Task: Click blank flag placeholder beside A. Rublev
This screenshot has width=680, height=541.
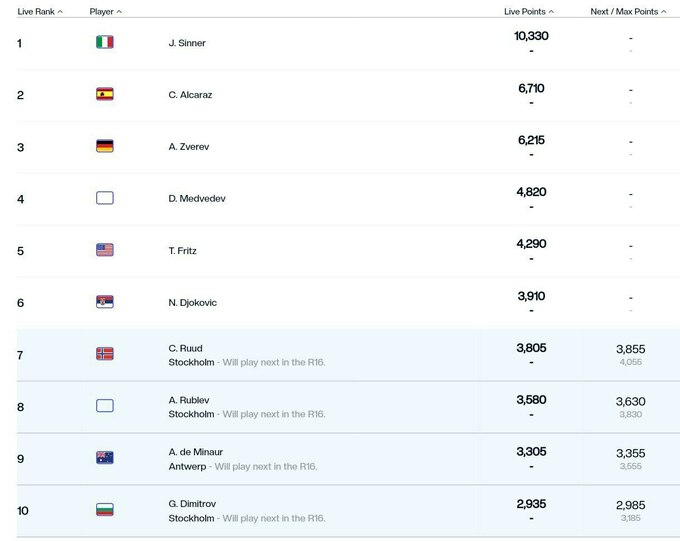Action: pos(104,406)
